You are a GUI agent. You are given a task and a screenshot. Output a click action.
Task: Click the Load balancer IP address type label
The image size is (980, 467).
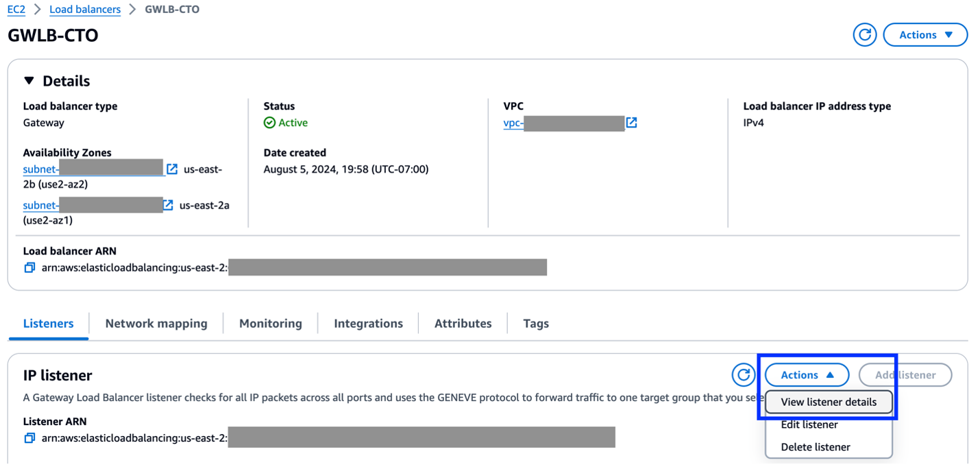[x=817, y=106]
